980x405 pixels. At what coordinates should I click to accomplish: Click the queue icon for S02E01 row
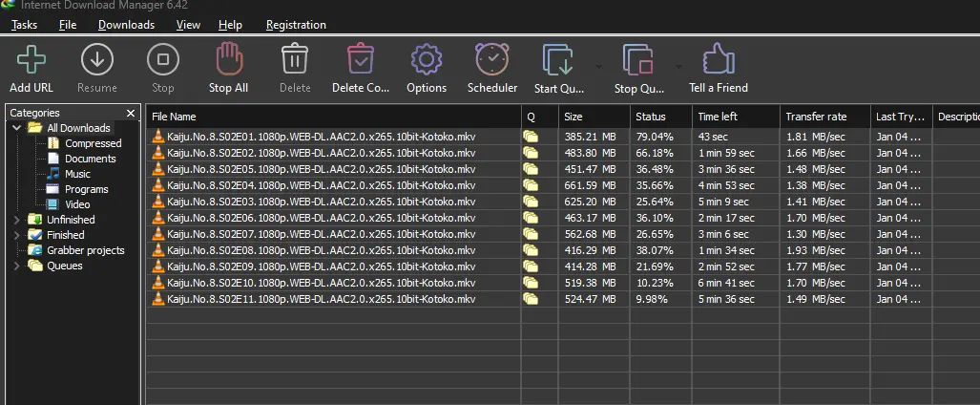pyautogui.click(x=531, y=137)
